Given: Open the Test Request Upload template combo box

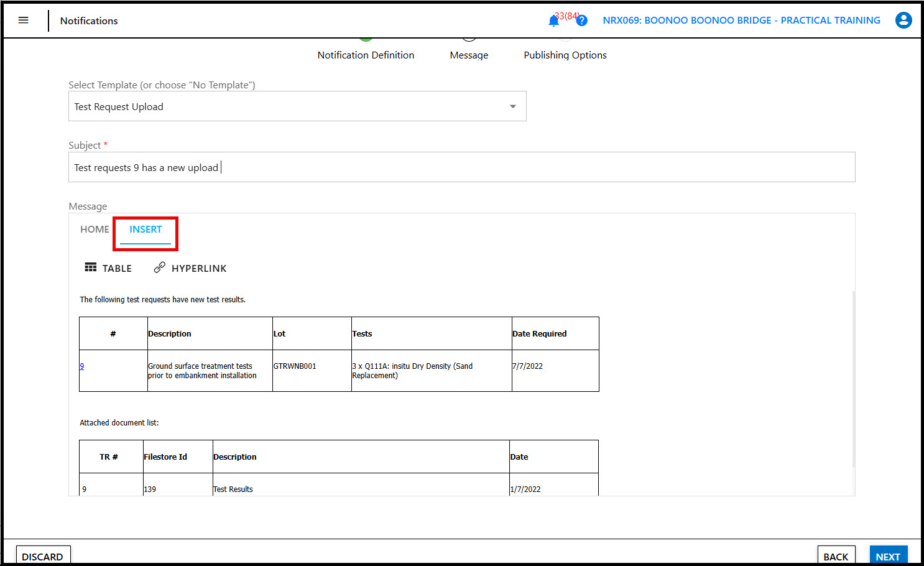Looking at the screenshot, I should (x=286, y=106).
